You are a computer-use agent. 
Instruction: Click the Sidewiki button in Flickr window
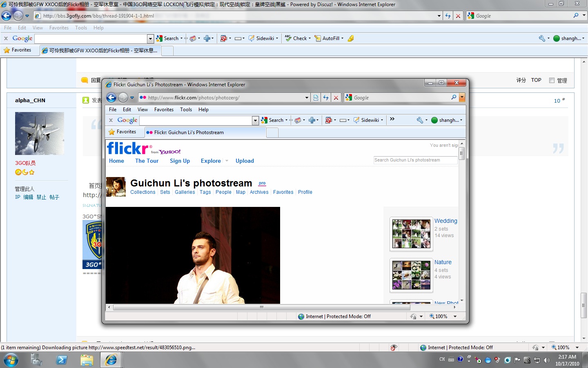click(x=368, y=120)
